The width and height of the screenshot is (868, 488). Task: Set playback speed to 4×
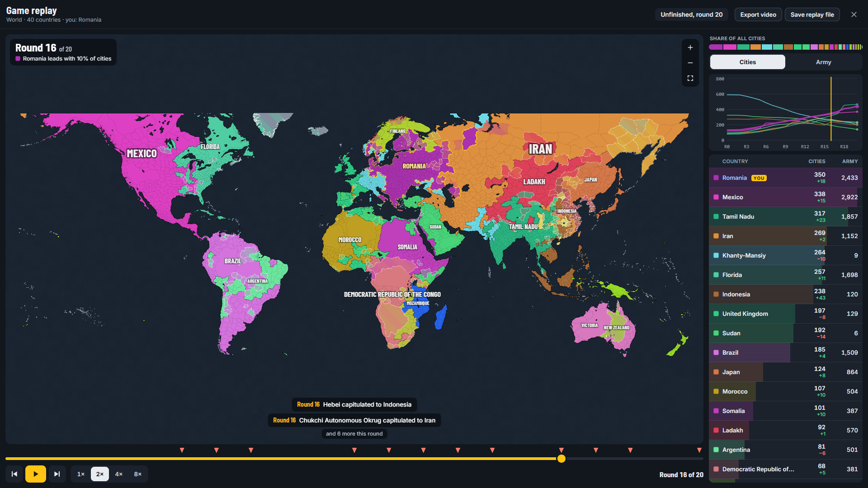tap(119, 474)
